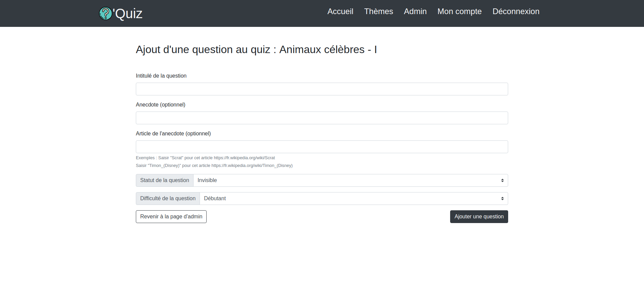The width and height of the screenshot is (644, 303).
Task: Go to the Thèmes page
Action: click(378, 11)
